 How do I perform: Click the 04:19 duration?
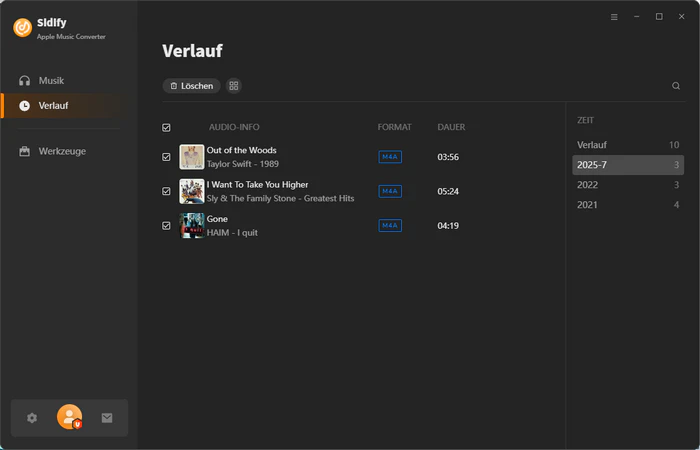coord(448,226)
